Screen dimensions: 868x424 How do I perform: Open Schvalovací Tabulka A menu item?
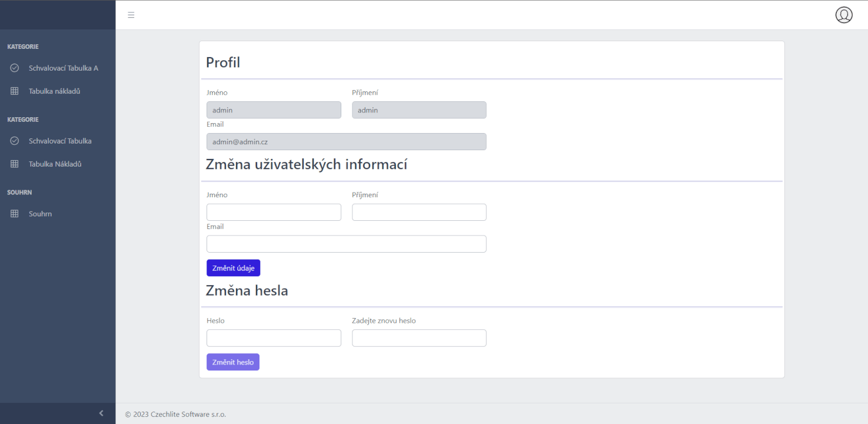pos(58,68)
